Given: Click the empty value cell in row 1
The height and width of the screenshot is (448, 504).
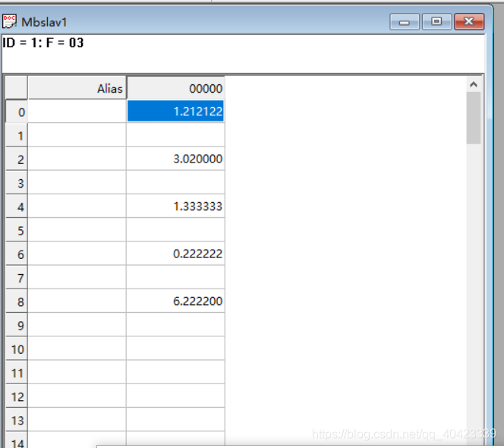Looking at the screenshot, I should [x=175, y=135].
